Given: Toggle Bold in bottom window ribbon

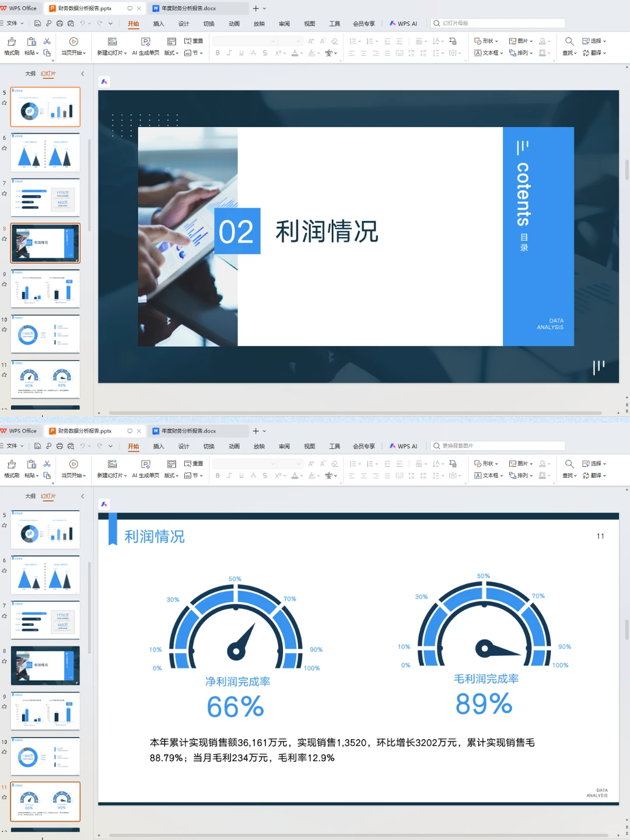Looking at the screenshot, I should (x=218, y=475).
